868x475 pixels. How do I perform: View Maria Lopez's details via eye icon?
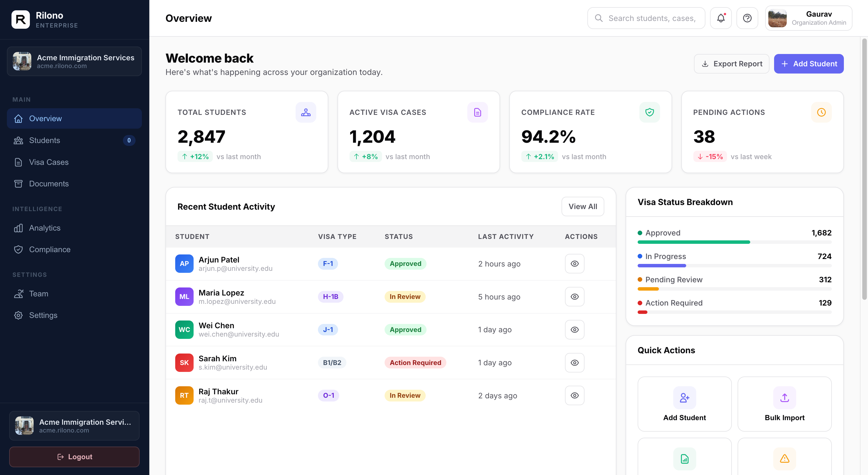574,297
